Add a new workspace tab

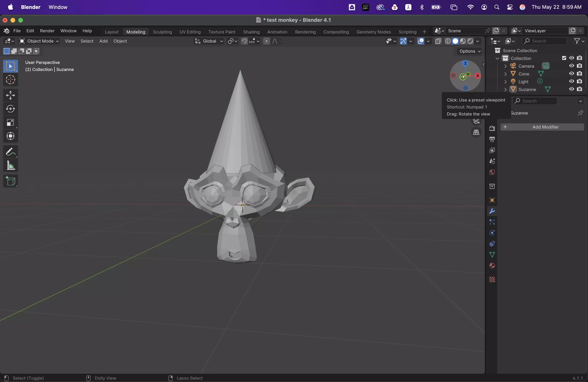pos(424,32)
